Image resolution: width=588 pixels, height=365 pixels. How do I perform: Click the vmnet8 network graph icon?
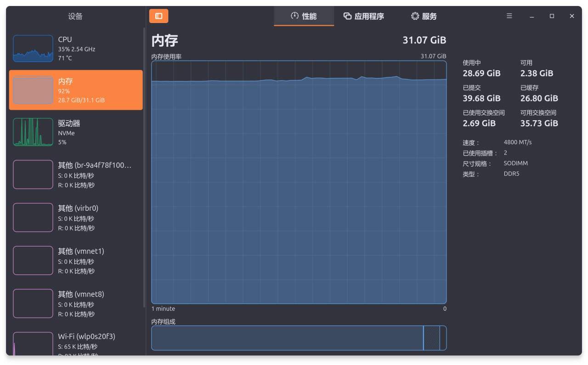pyautogui.click(x=33, y=303)
